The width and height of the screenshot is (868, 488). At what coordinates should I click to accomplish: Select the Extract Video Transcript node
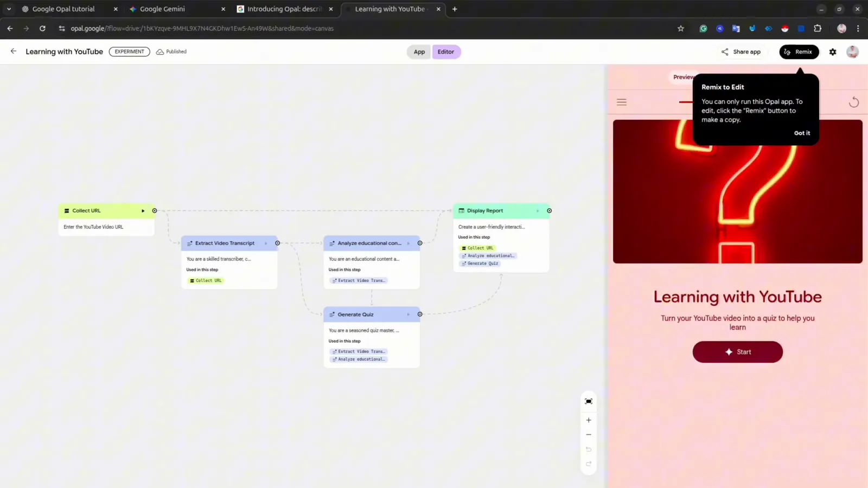pos(229,243)
